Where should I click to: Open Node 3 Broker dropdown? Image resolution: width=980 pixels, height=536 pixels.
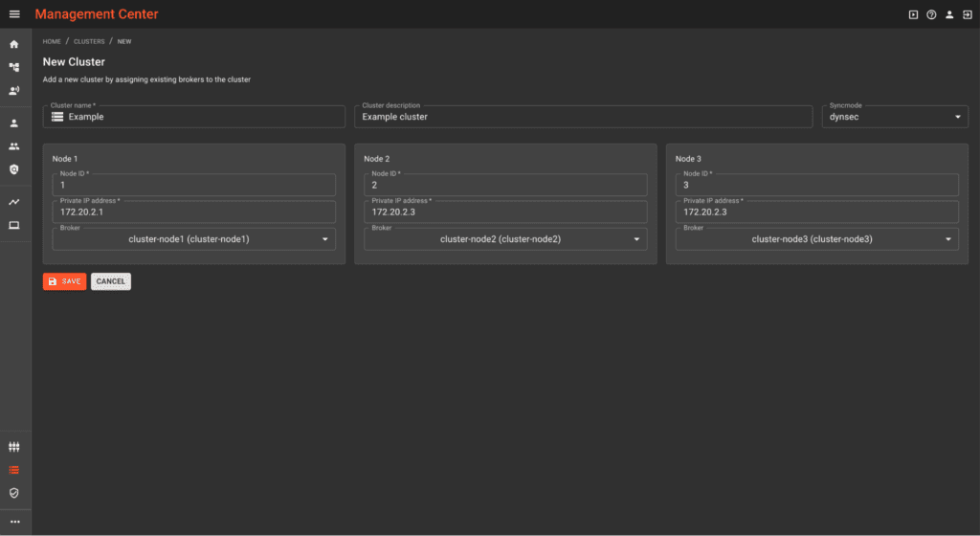click(x=816, y=239)
